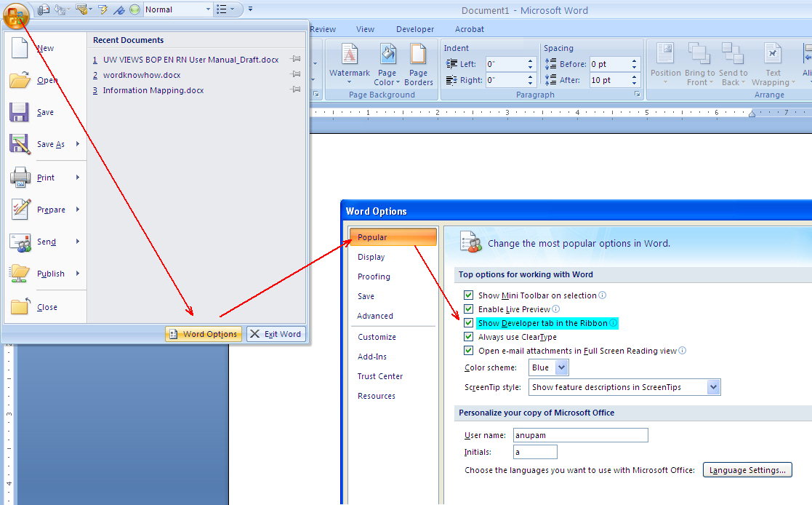Expand the Save As submenu arrow
This screenshot has height=505, width=812.
click(79, 143)
